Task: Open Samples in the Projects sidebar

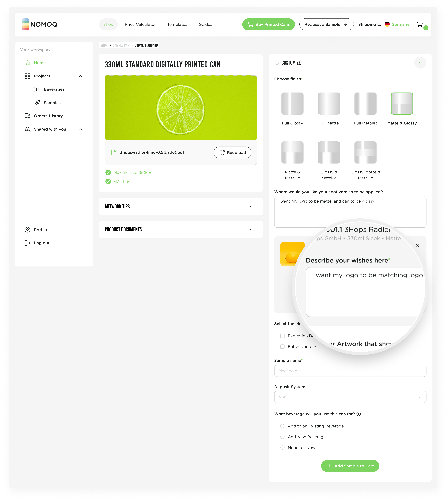Action: [52, 103]
